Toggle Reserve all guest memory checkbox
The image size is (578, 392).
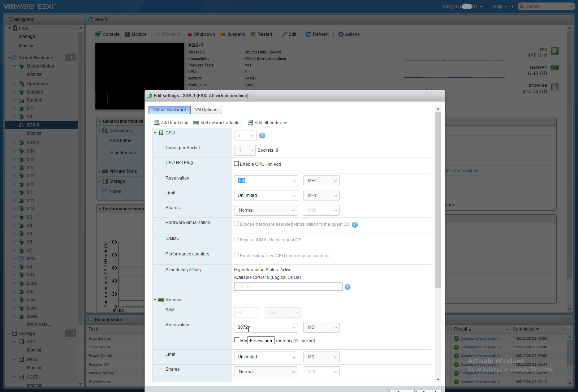coord(237,340)
